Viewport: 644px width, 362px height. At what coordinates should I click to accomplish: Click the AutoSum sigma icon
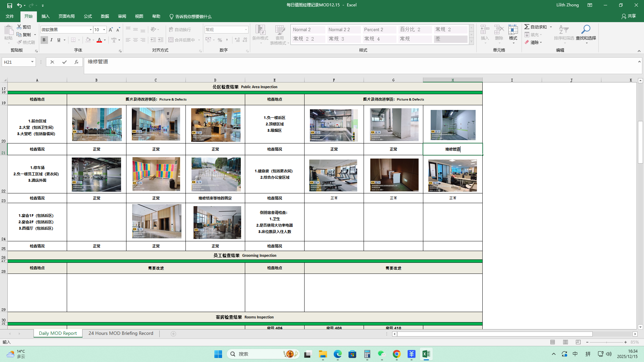point(527,27)
